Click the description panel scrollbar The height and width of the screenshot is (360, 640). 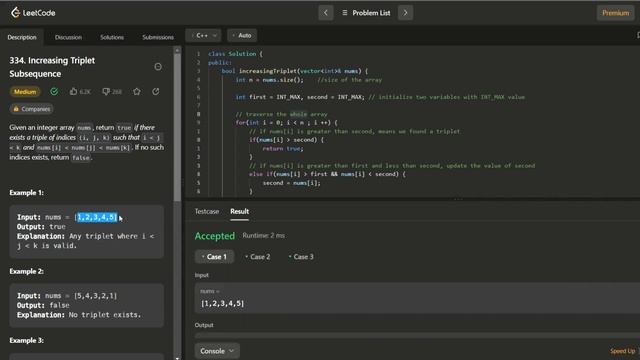coord(177,127)
